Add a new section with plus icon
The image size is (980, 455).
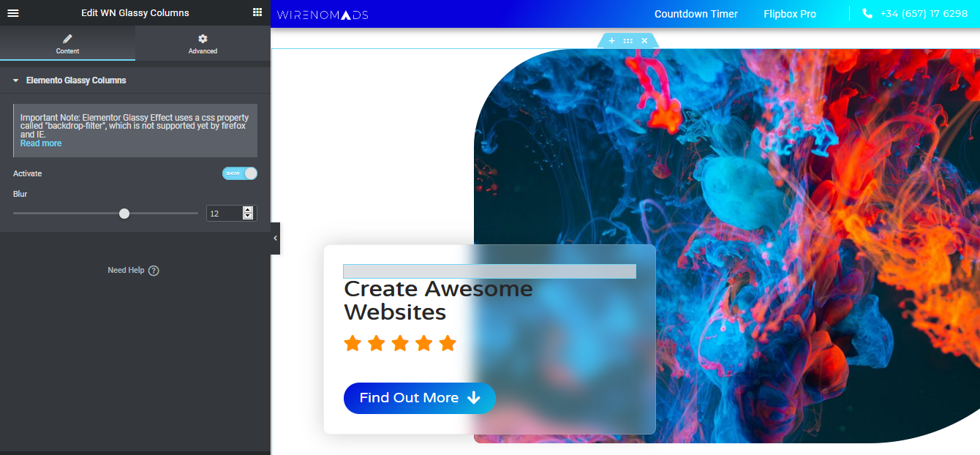[x=612, y=41]
